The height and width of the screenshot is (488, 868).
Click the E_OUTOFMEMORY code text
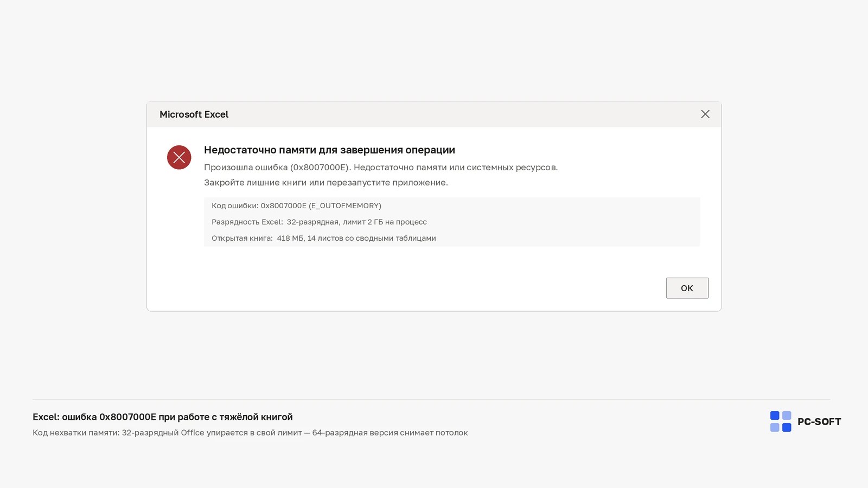[345, 206]
